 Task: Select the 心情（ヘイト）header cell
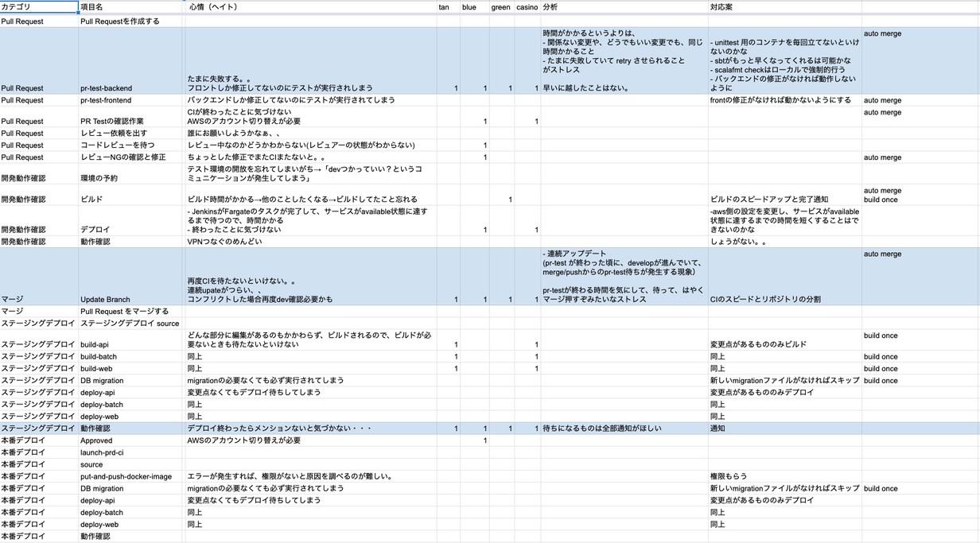pos(311,7)
